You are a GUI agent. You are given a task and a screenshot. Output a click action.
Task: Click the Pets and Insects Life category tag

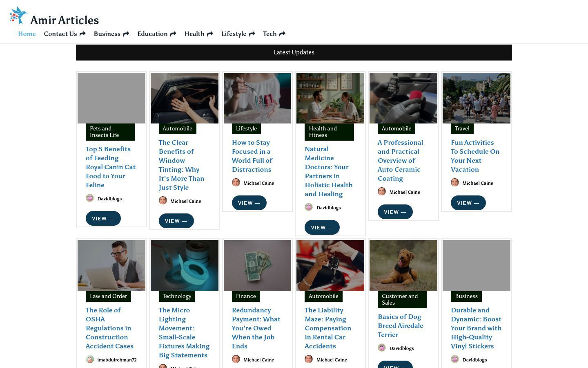pyautogui.click(x=110, y=132)
